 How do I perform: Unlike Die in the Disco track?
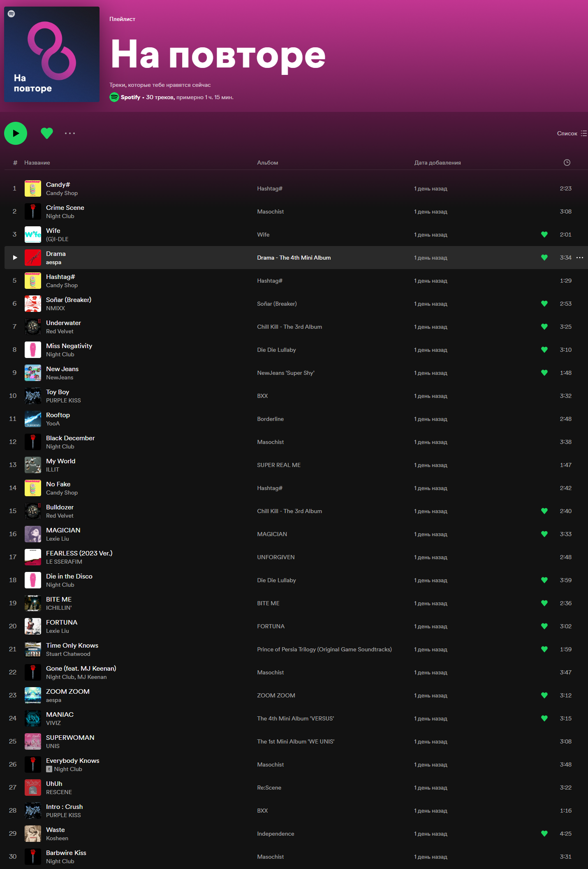pyautogui.click(x=544, y=580)
